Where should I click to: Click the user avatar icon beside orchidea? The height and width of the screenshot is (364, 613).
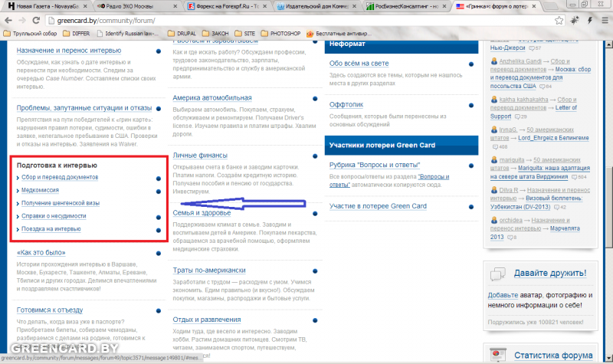(494, 220)
